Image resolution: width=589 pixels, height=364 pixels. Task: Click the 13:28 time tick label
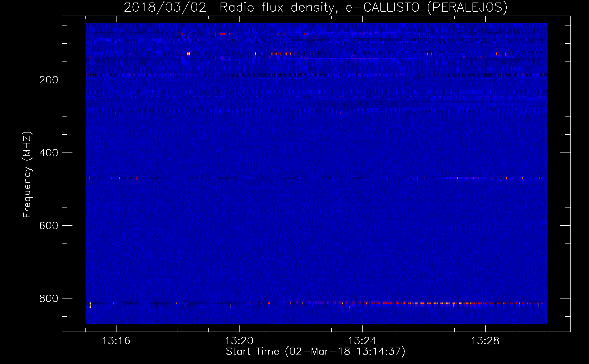(485, 341)
